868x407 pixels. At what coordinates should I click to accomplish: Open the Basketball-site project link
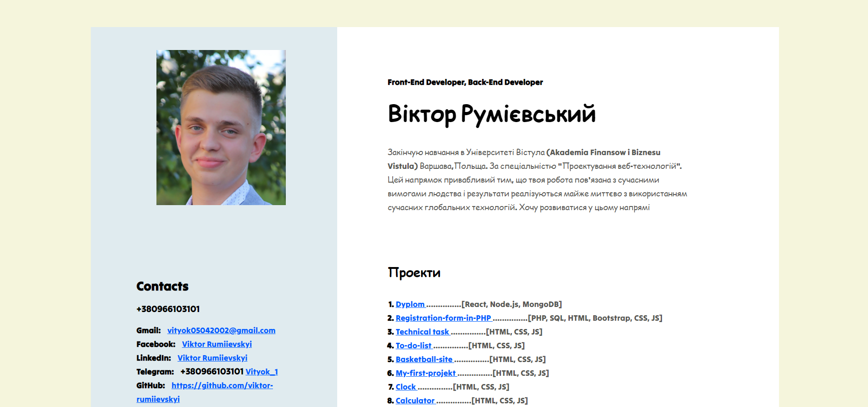tap(425, 359)
